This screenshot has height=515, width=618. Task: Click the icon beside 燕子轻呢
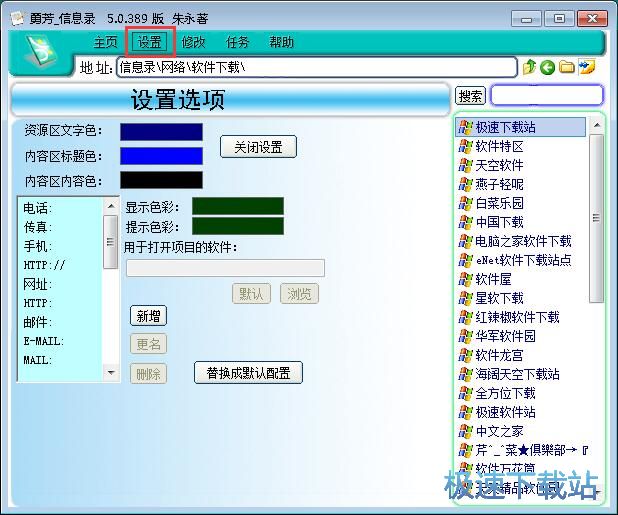click(x=465, y=184)
